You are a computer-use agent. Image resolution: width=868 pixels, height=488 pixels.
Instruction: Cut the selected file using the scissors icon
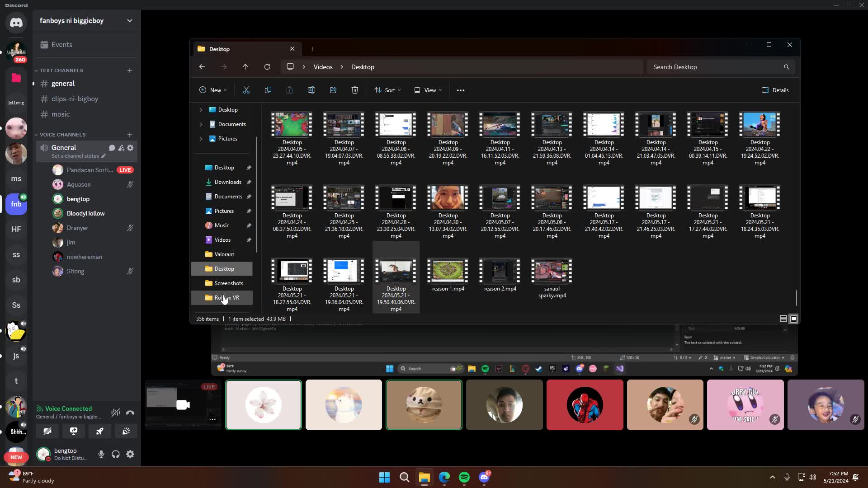point(246,90)
